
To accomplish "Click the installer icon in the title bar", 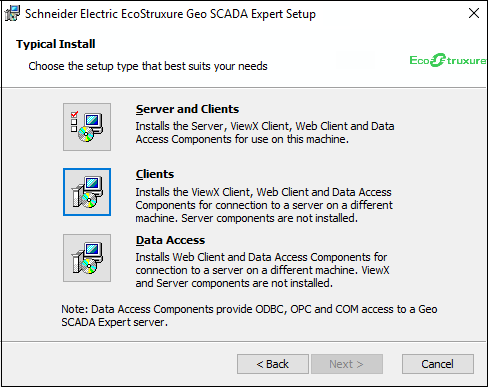I will tap(12, 14).
